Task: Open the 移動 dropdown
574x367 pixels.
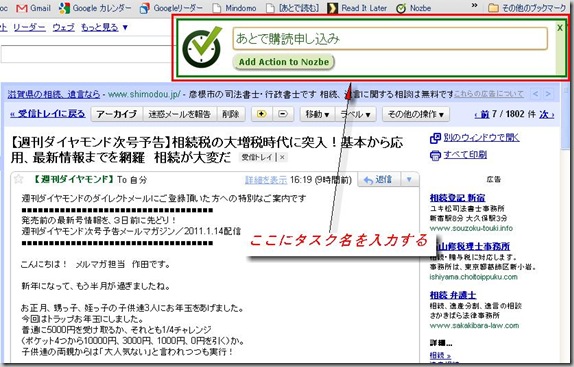Action: pyautogui.click(x=317, y=114)
